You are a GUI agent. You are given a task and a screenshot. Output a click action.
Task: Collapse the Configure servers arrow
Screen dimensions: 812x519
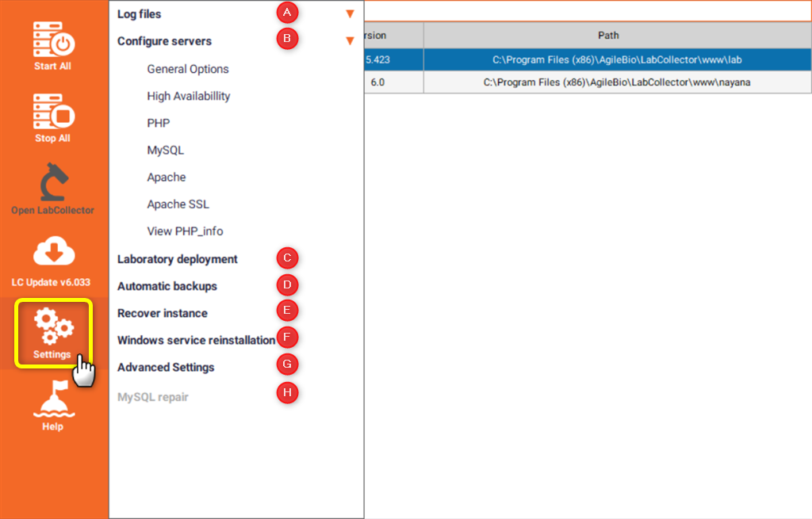(350, 41)
